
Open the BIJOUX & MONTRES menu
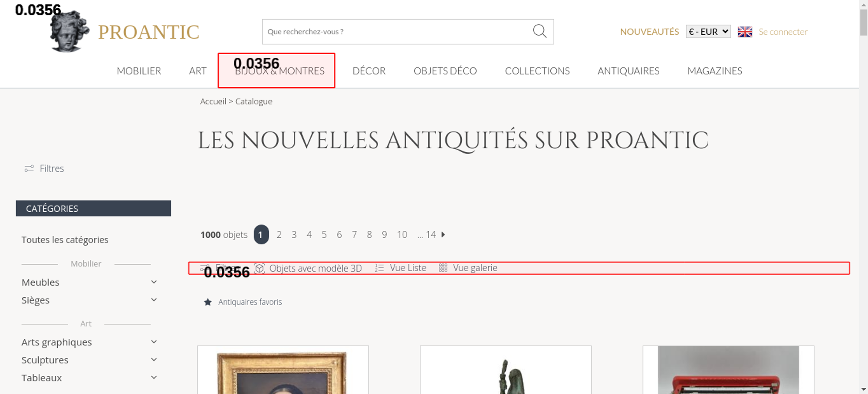(279, 71)
